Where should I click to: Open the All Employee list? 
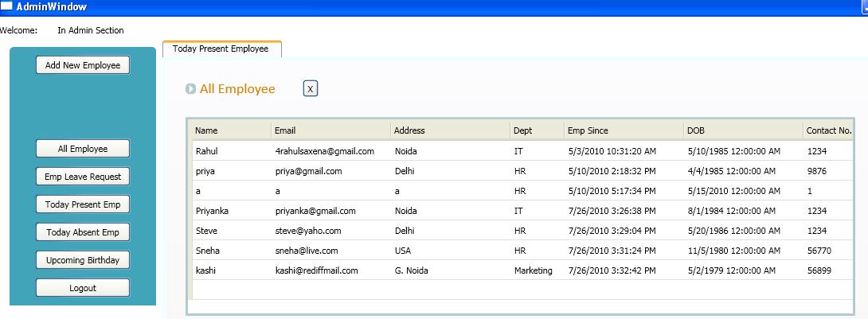pos(83,149)
